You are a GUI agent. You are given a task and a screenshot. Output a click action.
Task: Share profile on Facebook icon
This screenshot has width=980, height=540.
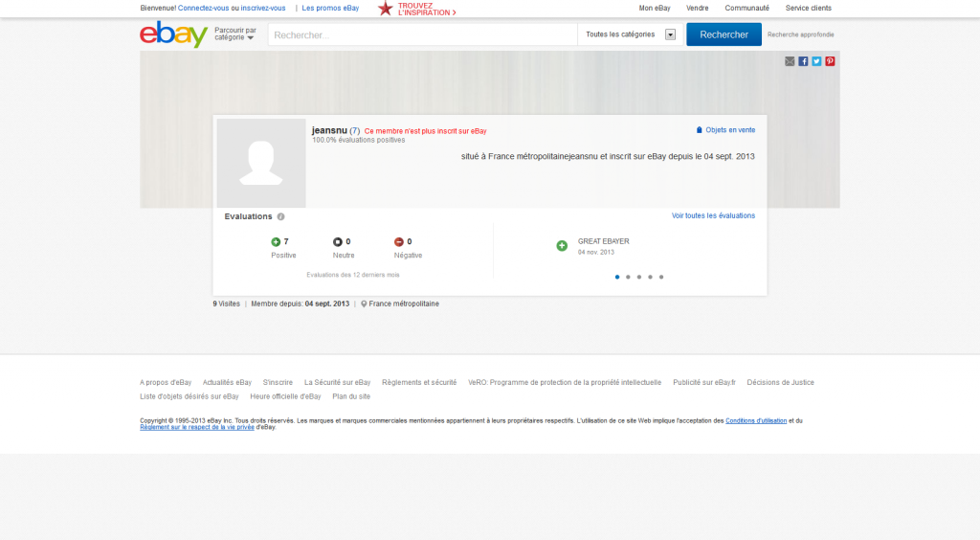[x=803, y=61]
